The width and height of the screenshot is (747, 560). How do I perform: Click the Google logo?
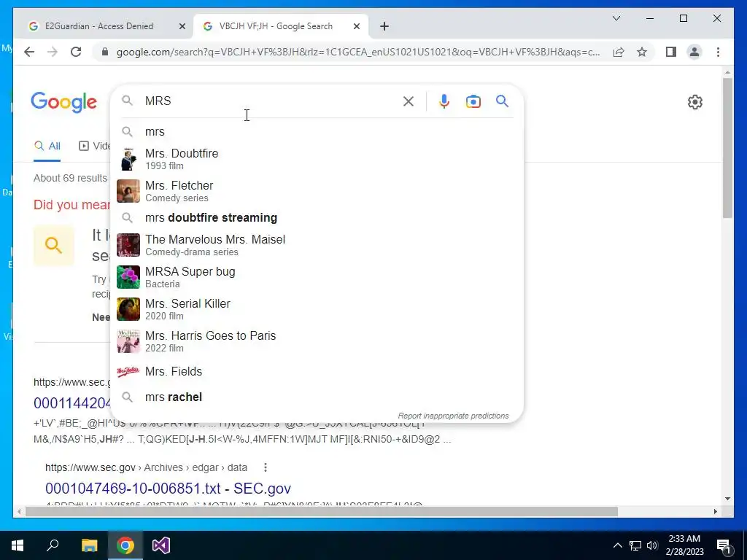[64, 102]
